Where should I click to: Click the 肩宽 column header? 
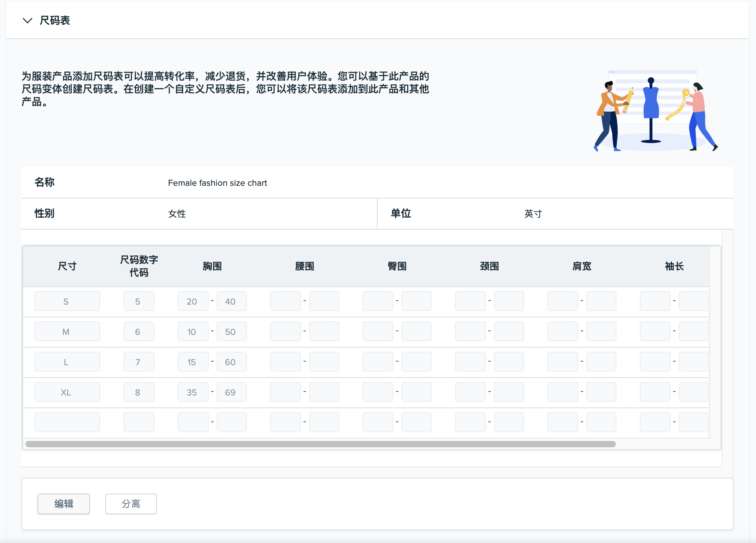point(582,266)
